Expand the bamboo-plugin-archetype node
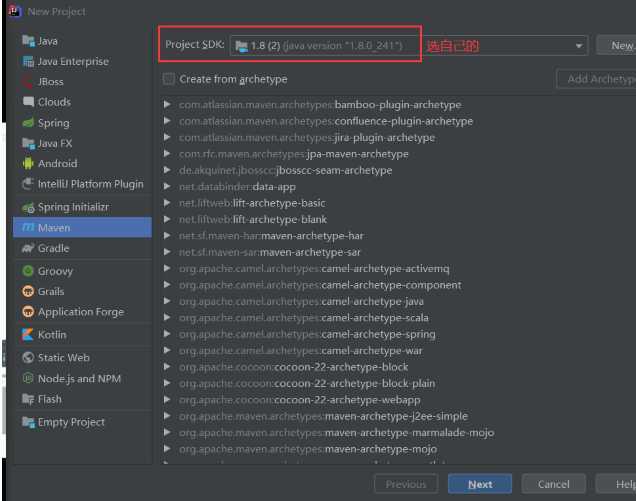The height and width of the screenshot is (501, 636). tap(167, 104)
